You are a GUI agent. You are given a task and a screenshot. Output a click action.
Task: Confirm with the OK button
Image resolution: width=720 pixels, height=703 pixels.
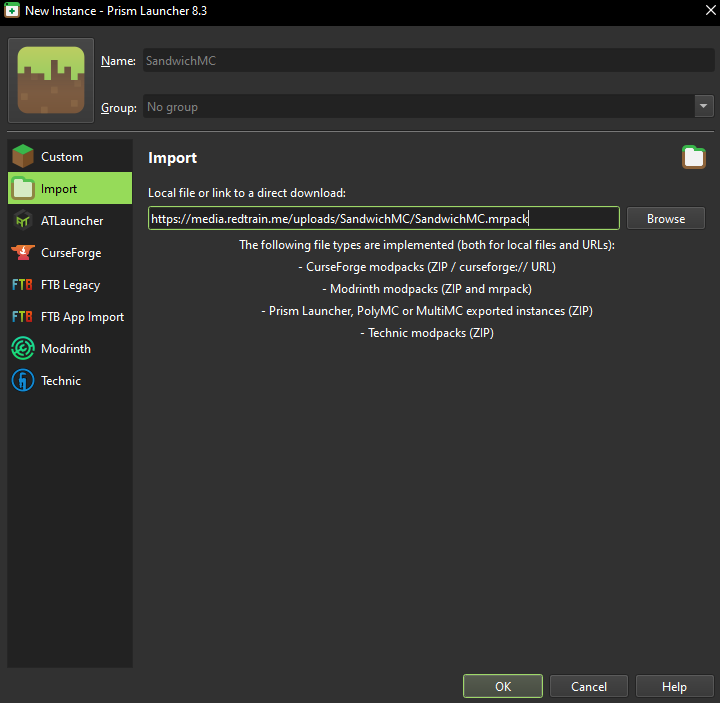coord(503,686)
